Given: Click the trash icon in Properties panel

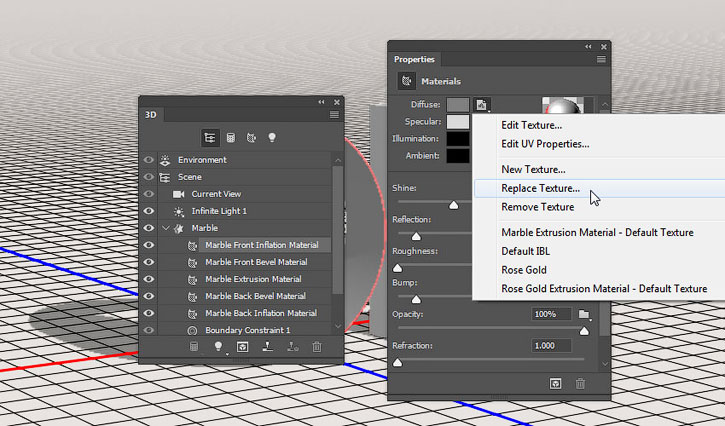Looking at the screenshot, I should [580, 383].
